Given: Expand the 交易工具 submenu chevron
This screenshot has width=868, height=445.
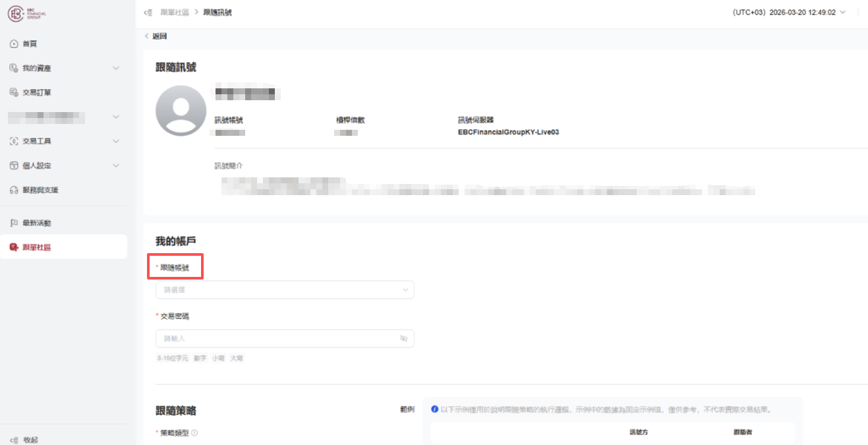Looking at the screenshot, I should click(x=116, y=141).
